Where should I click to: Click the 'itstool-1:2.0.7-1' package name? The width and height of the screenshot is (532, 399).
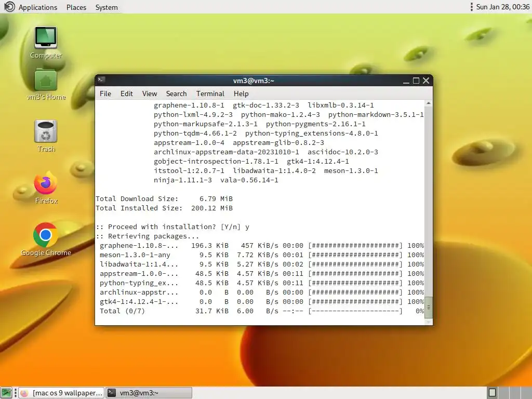(189, 170)
